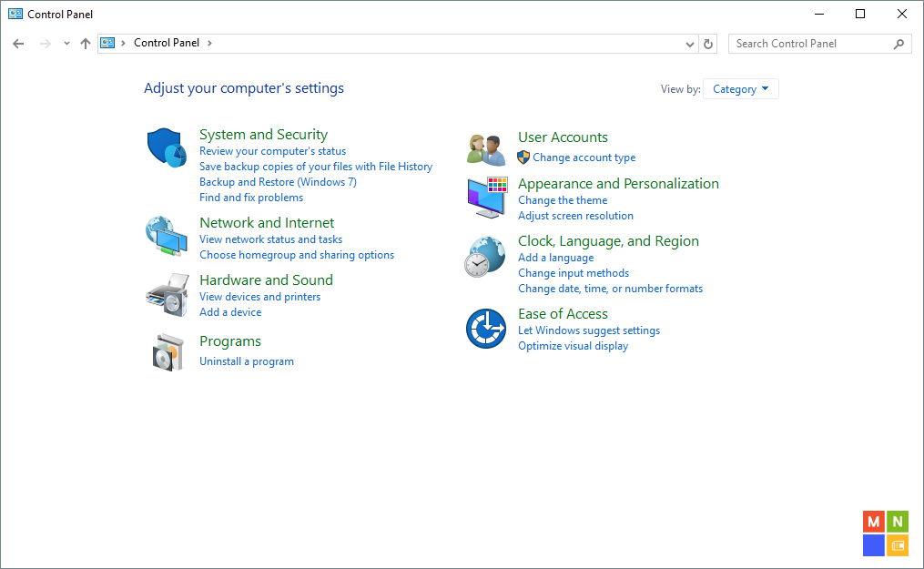Refresh the Control Panel view
The height and width of the screenshot is (569, 924).
tap(708, 44)
